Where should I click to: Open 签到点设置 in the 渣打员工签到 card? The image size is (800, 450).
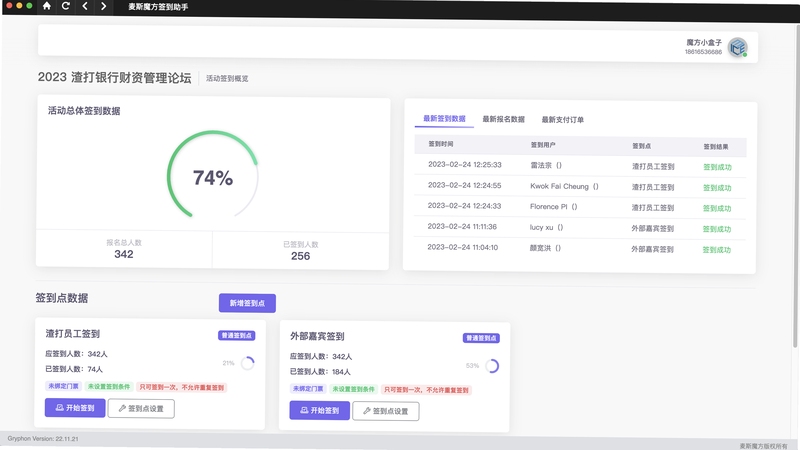point(141,409)
